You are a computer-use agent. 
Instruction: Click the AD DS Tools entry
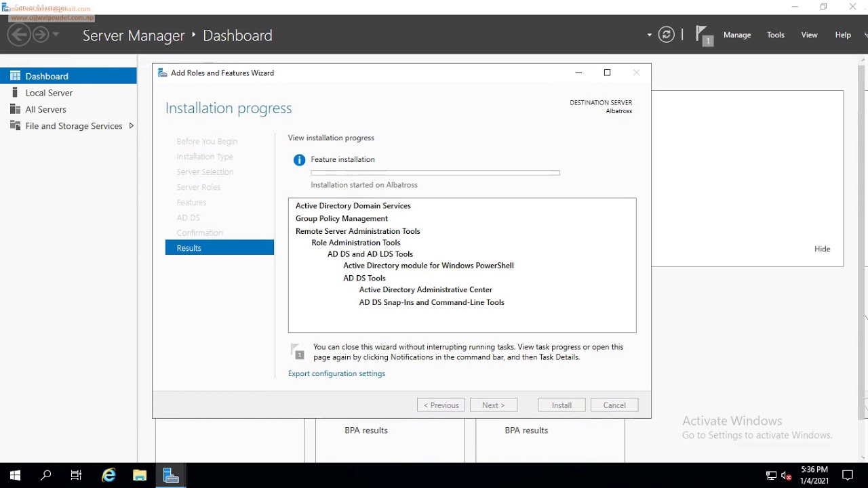coord(364,278)
